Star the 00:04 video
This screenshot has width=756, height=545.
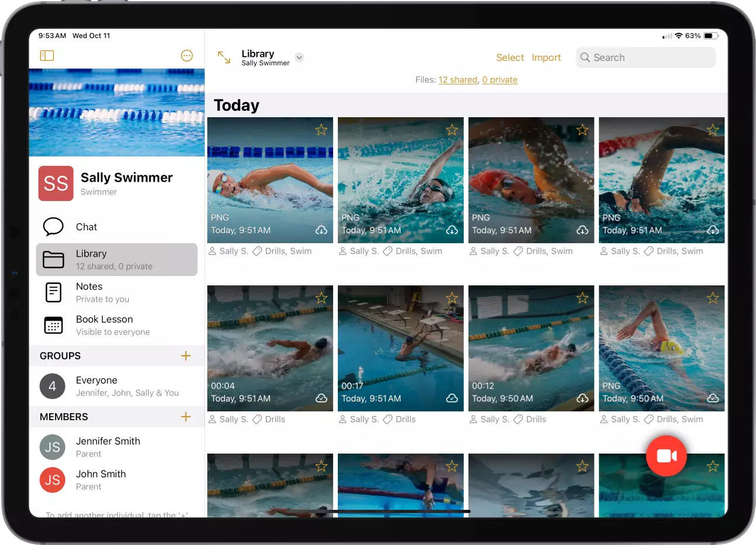pos(321,298)
